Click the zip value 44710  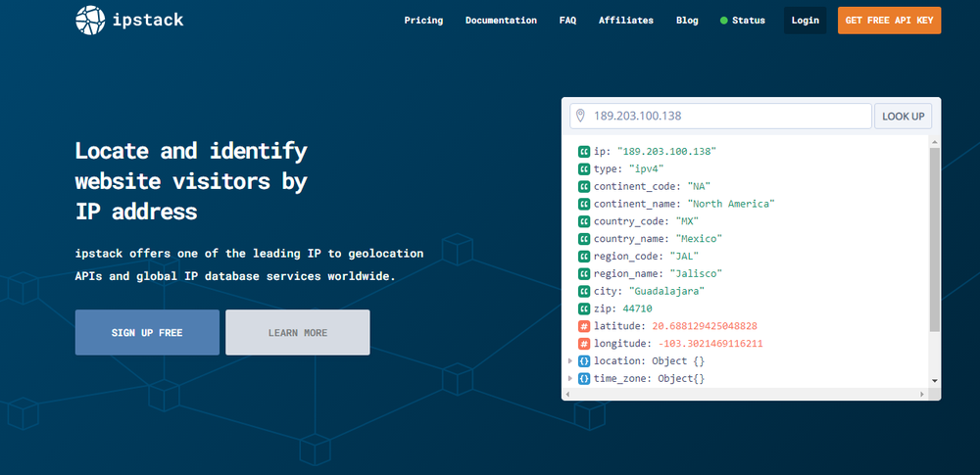coord(638,309)
